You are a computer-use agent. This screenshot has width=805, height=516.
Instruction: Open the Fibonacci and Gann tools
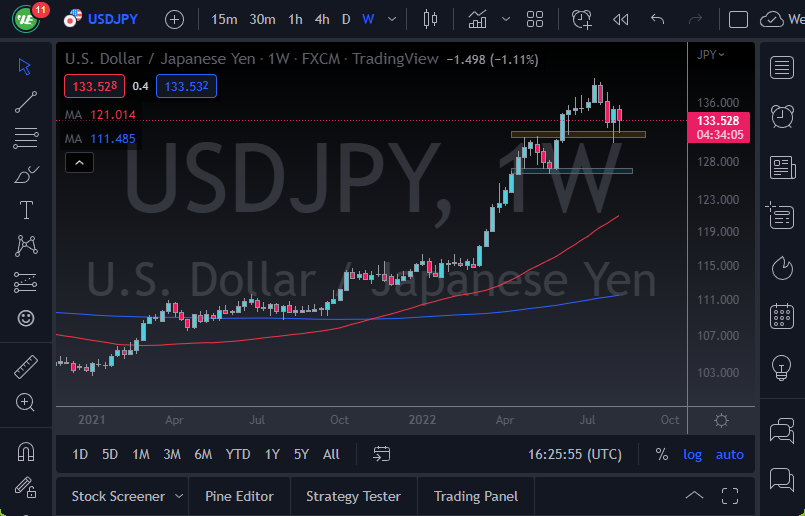point(26,138)
